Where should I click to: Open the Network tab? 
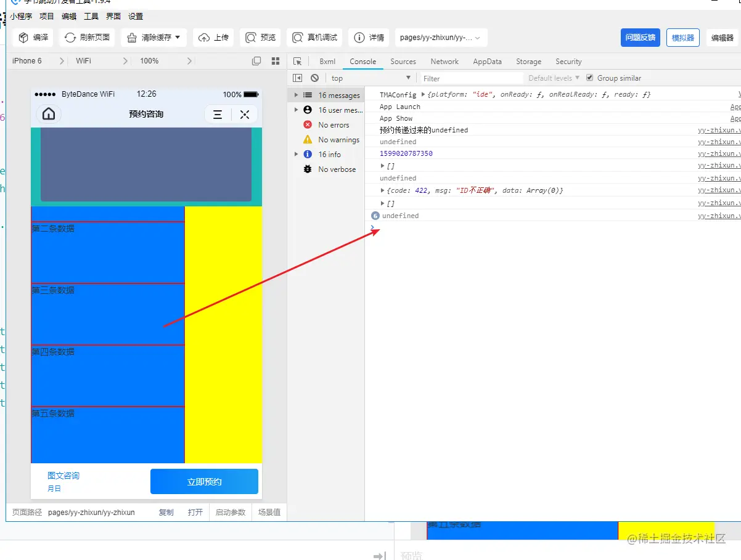click(444, 62)
